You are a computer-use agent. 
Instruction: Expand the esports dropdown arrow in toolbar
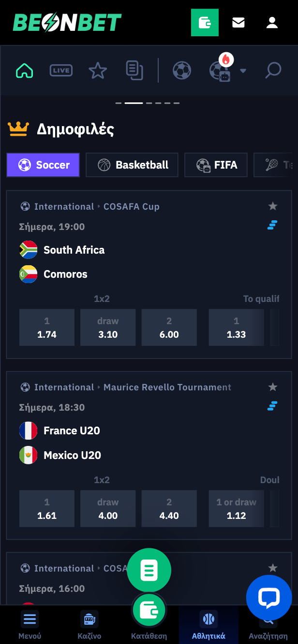pyautogui.click(x=243, y=71)
